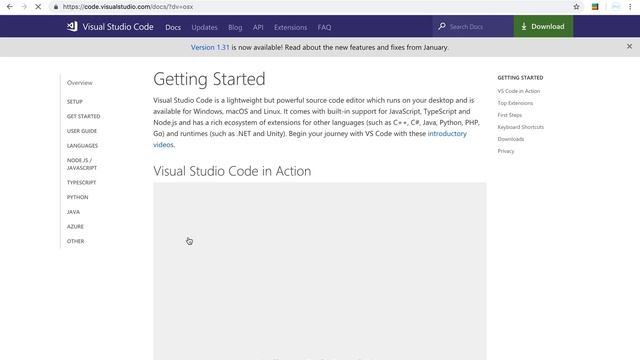The image size is (640, 360).
Task: Click the search magnifier icon
Action: point(442,27)
